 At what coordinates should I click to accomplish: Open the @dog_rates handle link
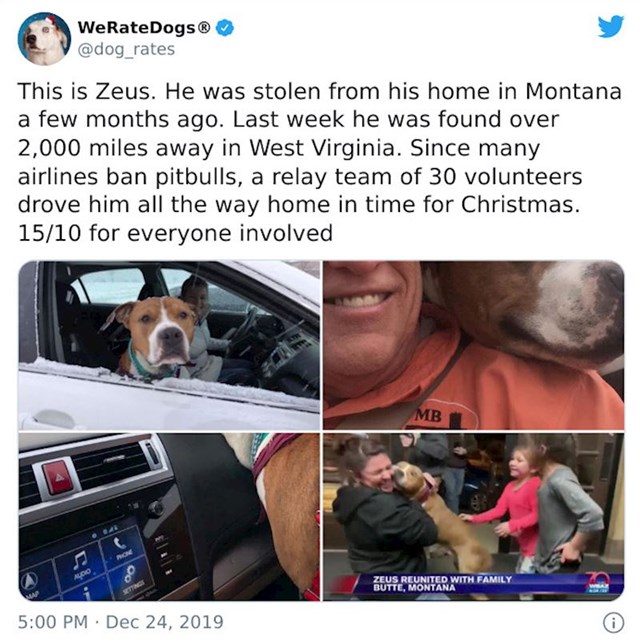tap(126, 49)
